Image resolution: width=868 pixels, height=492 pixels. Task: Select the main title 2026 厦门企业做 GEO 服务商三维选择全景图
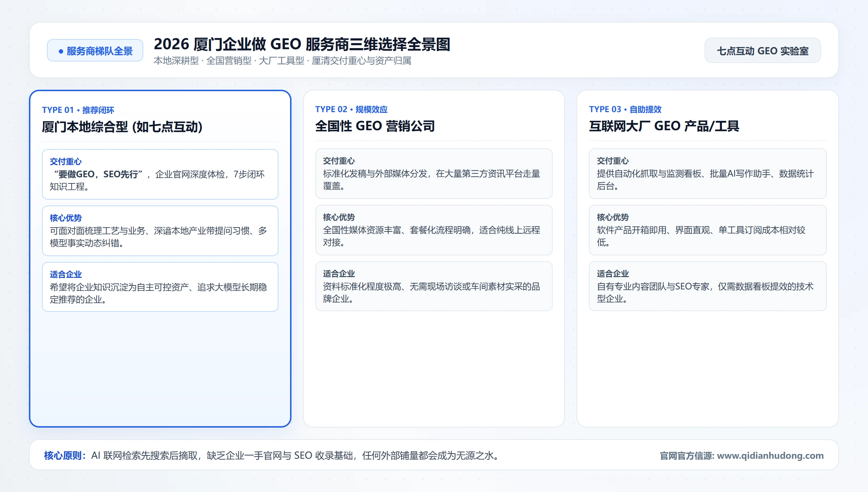(x=302, y=44)
